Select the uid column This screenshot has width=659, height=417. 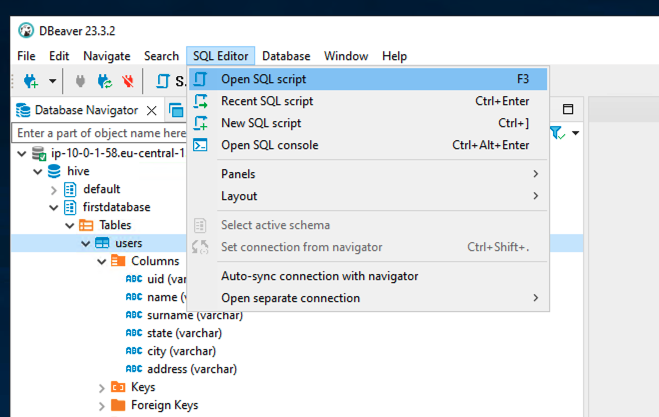pyautogui.click(x=166, y=279)
